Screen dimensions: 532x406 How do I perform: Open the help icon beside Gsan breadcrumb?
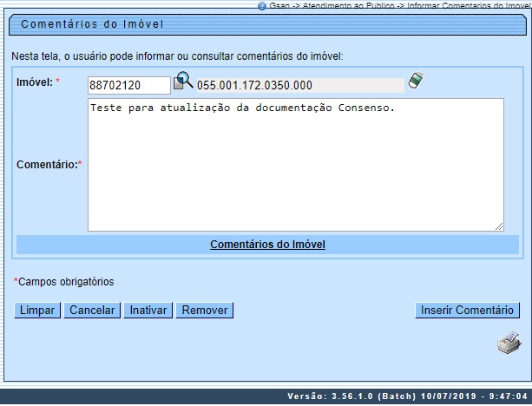[262, 5]
